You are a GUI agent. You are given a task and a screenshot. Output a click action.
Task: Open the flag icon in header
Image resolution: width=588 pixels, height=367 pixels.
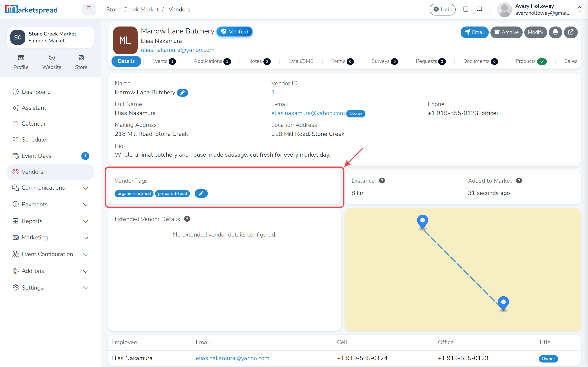(479, 9)
